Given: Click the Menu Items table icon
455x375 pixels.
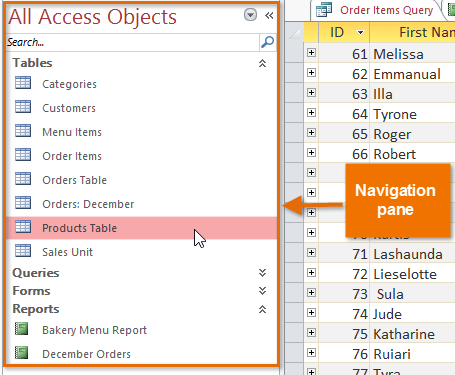Looking at the screenshot, I should pos(23,131).
